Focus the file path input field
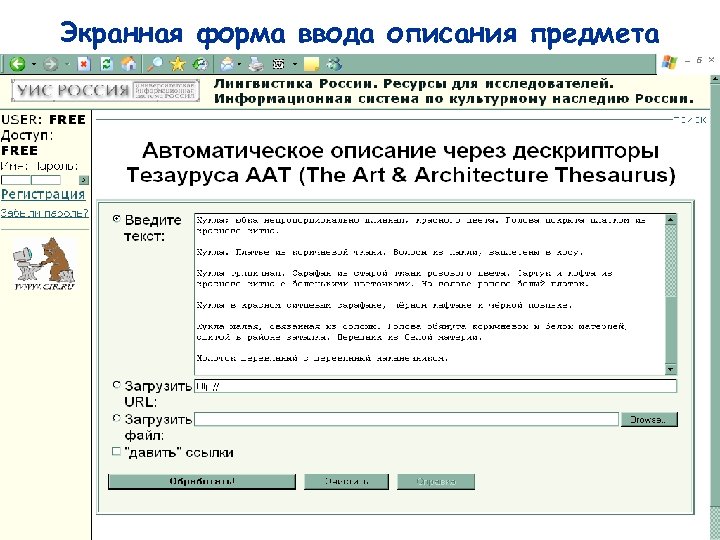The height and width of the screenshot is (540, 720). [x=406, y=419]
